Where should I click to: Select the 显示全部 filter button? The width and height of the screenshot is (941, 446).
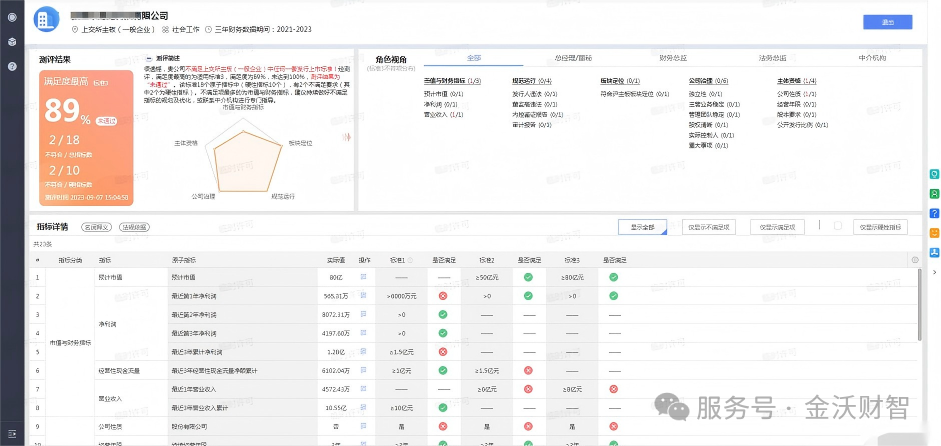642,227
